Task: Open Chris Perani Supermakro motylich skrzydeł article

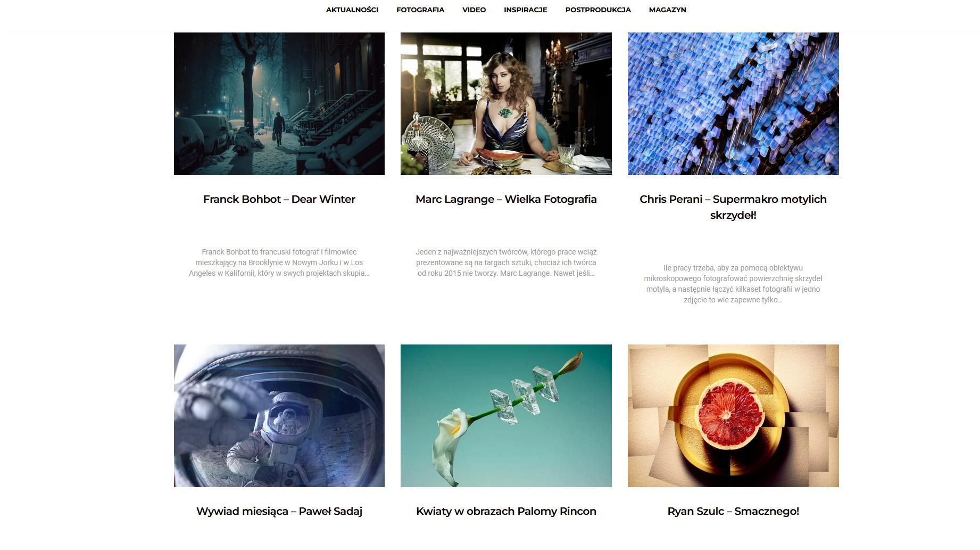Action: click(x=733, y=207)
